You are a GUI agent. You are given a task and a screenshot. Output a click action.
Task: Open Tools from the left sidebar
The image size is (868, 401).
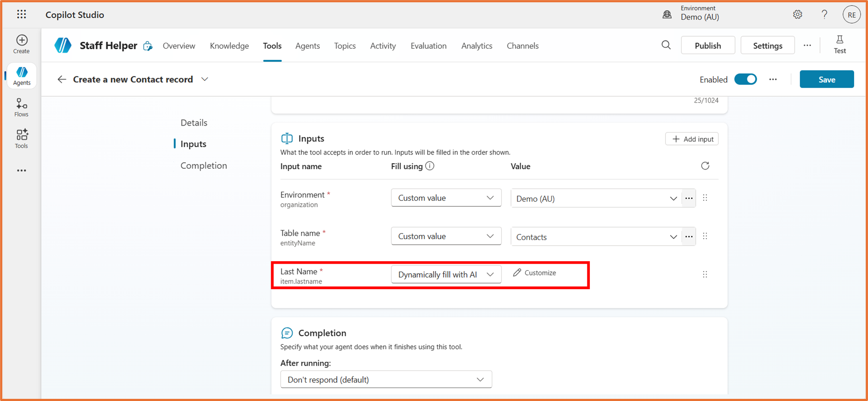coord(22,139)
